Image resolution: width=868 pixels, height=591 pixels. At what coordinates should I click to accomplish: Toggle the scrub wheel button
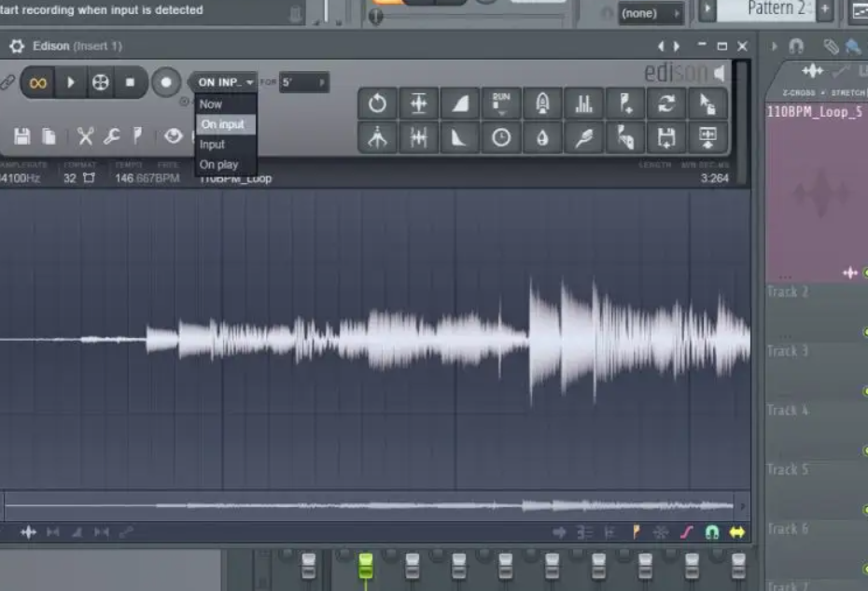100,82
